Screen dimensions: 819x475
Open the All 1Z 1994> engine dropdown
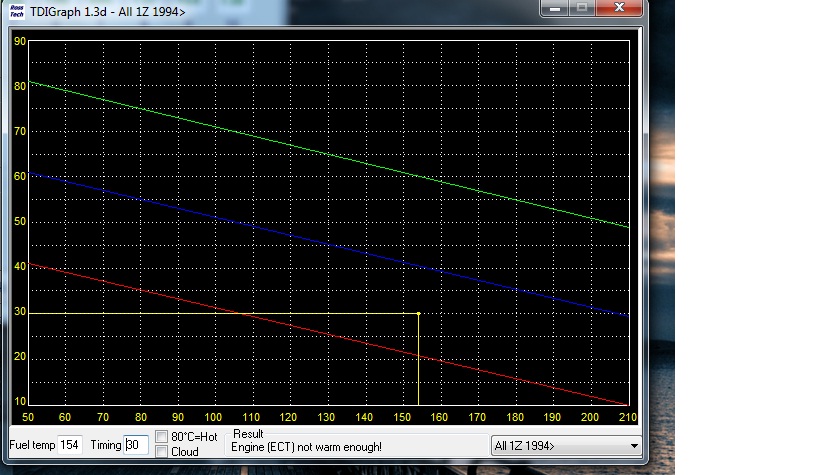[x=565, y=445]
